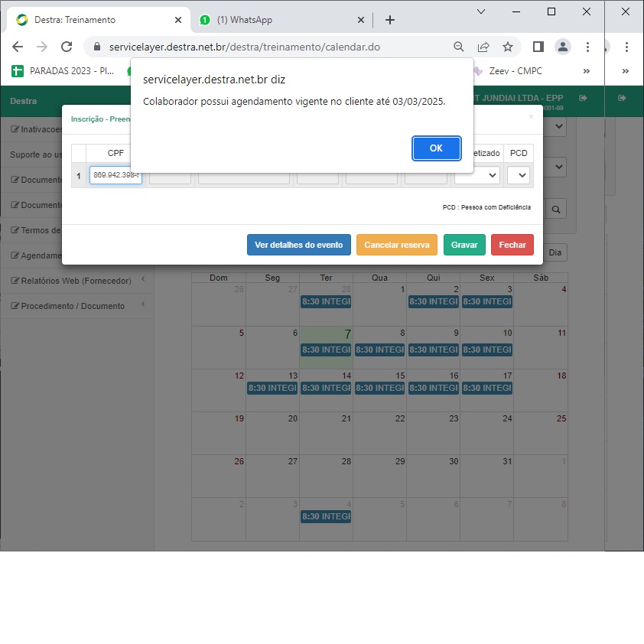The height and width of the screenshot is (644, 644).
Task: Click the CPF input field
Action: tap(115, 175)
